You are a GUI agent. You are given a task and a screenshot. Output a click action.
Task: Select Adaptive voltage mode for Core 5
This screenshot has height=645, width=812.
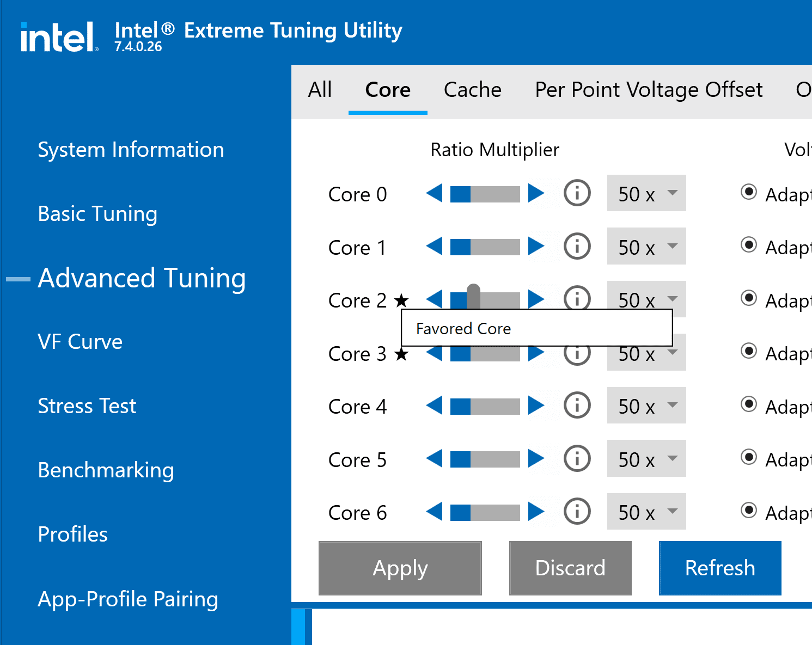749,457
